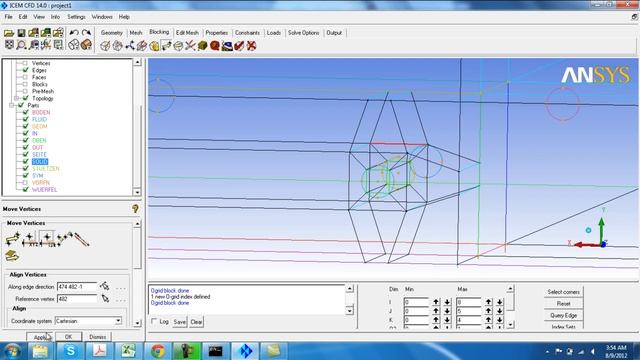Click the Query Edge button
Image resolution: width=640 pixels, height=360 pixels.
tap(563, 316)
